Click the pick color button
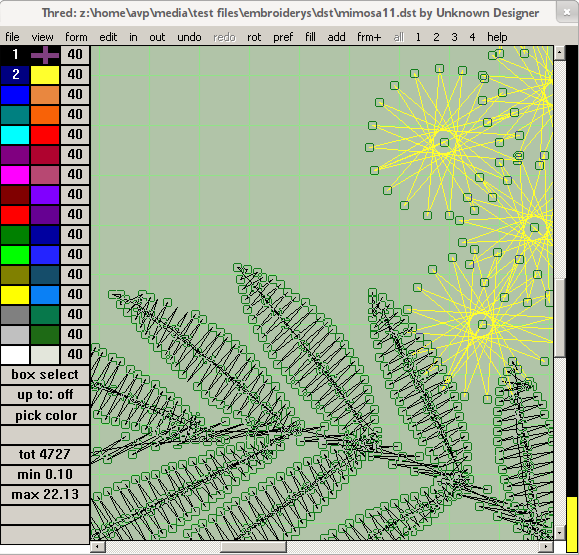Screen dimensions: 579x555 pos(45,415)
